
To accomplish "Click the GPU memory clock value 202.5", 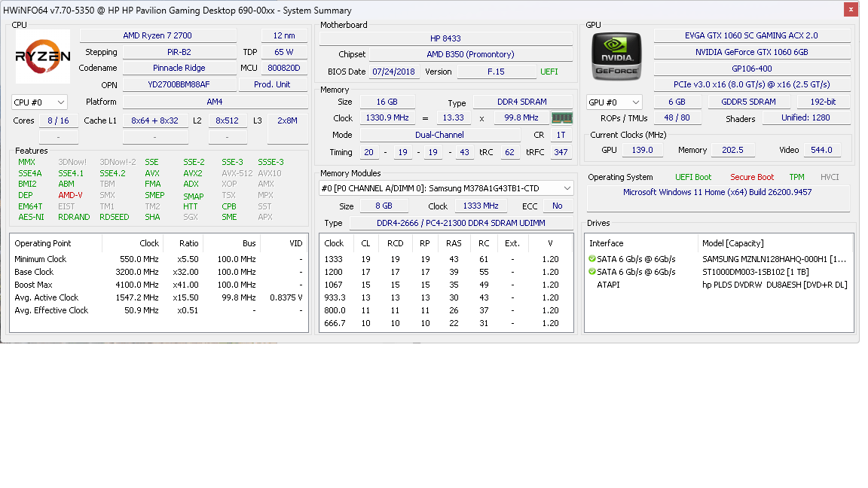I will [x=733, y=150].
